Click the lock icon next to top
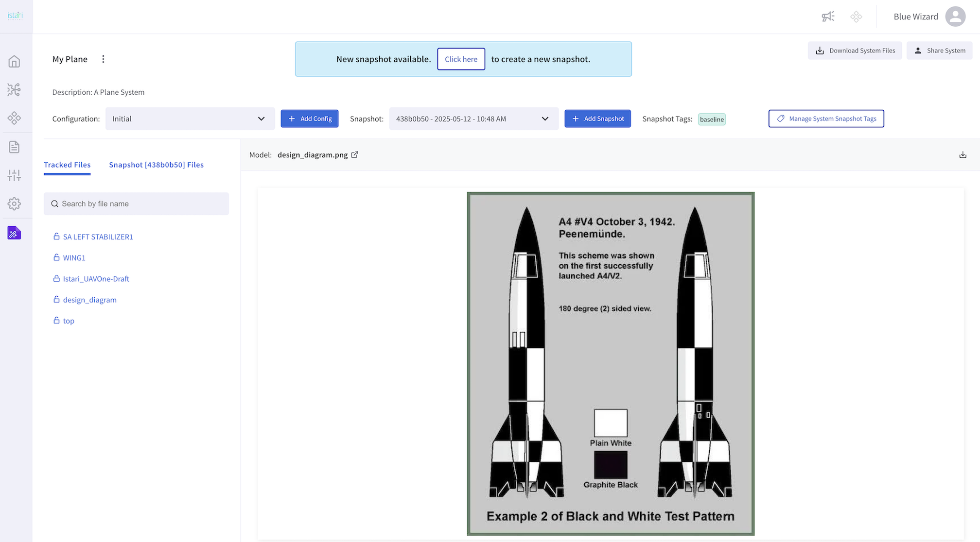Screen dimensions: 980x542 56,321
